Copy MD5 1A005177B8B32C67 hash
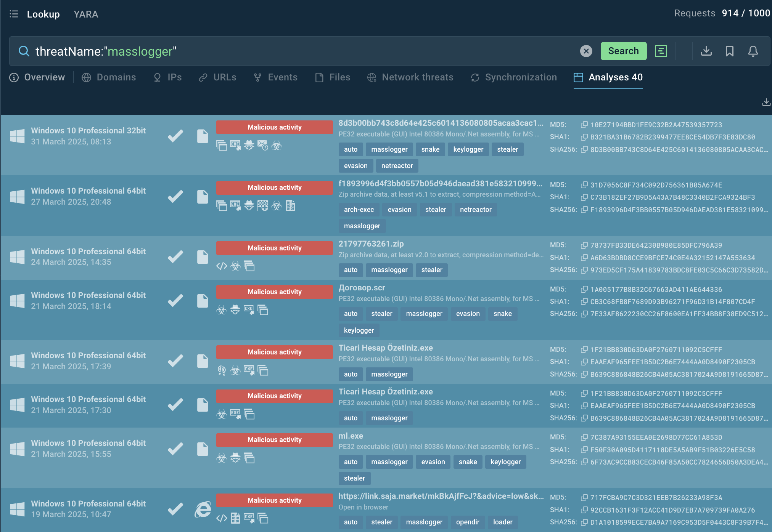 [x=584, y=289]
